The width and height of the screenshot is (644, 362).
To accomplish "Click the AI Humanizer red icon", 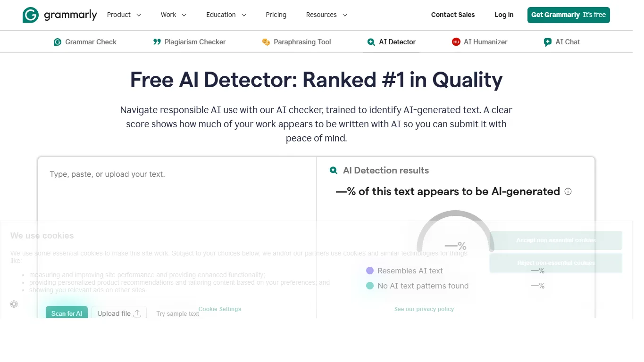I will click(x=456, y=42).
